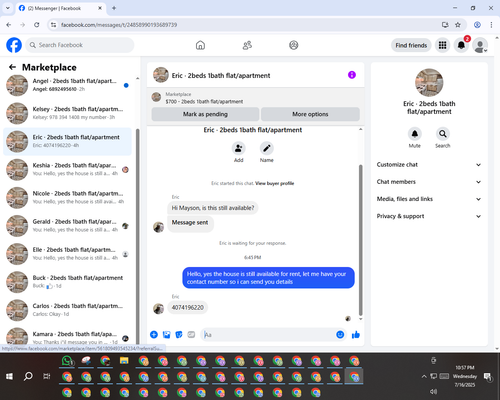Open Windows taskbar search
The width and height of the screenshot is (500, 400).
[28, 376]
